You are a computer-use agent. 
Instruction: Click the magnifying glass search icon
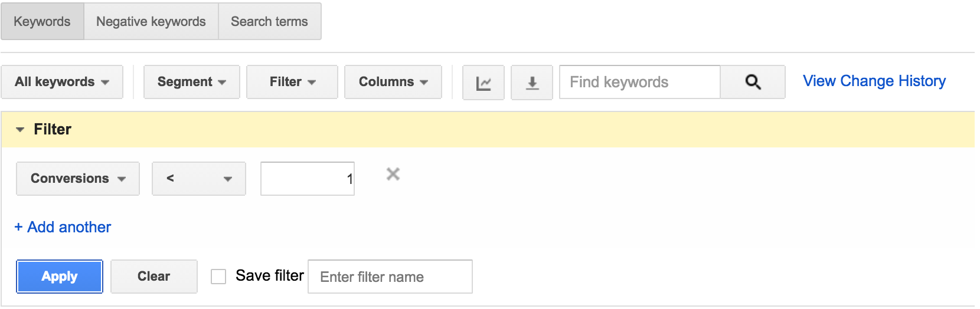pyautogui.click(x=753, y=82)
